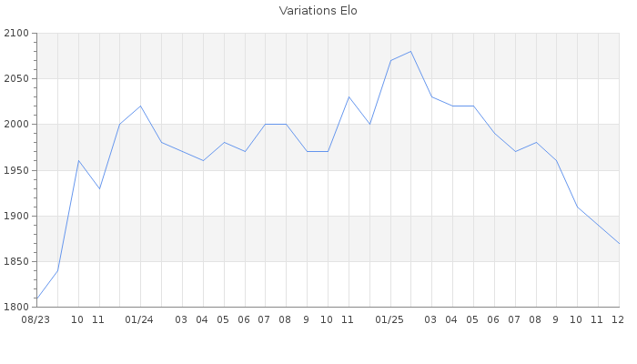
Task: Click the 1800 label at the y-axis bottom
Action: coord(17,307)
